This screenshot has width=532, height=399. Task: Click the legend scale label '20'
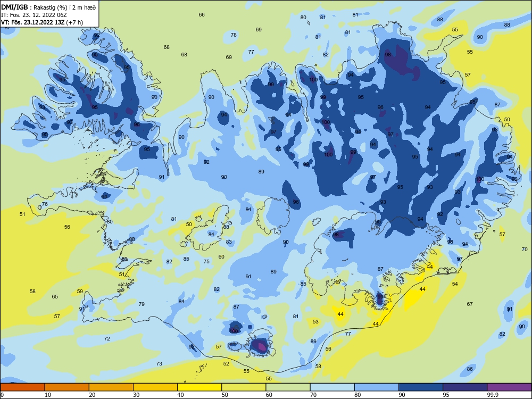(x=92, y=395)
